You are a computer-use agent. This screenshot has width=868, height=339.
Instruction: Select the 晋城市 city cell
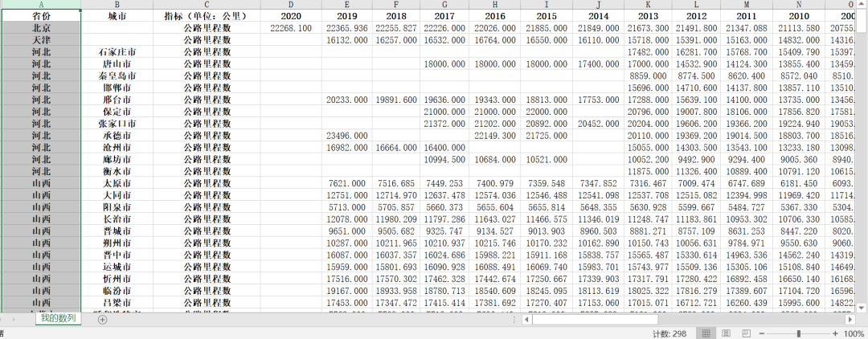[117, 231]
